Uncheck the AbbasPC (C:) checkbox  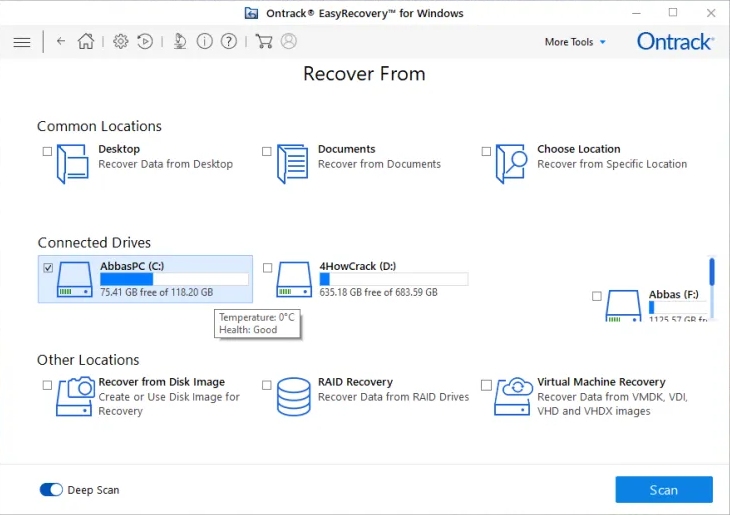coord(48,268)
